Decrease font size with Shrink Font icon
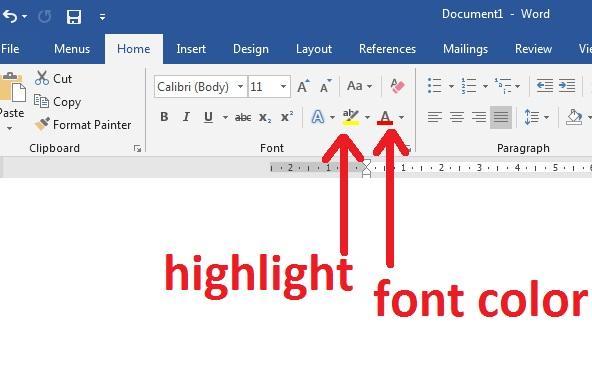Viewport: 592px width, 377px height. (325, 86)
